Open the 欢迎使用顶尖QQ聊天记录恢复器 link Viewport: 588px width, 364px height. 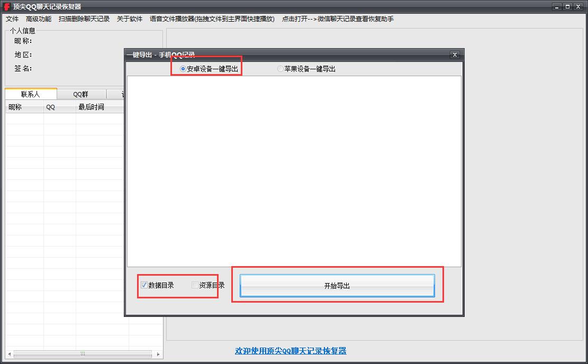[291, 351]
